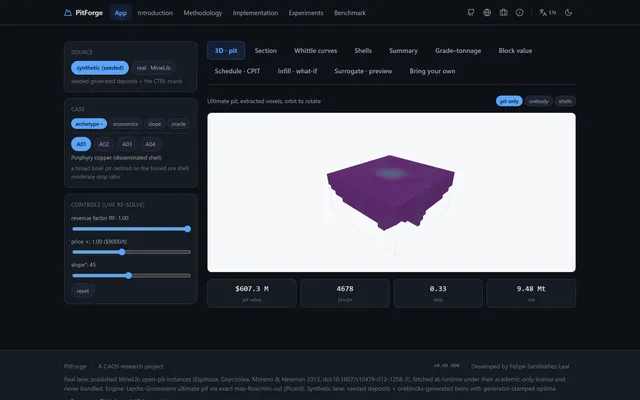Click the A CAOS research project footer text
The image size is (640, 400).
(x=131, y=367)
